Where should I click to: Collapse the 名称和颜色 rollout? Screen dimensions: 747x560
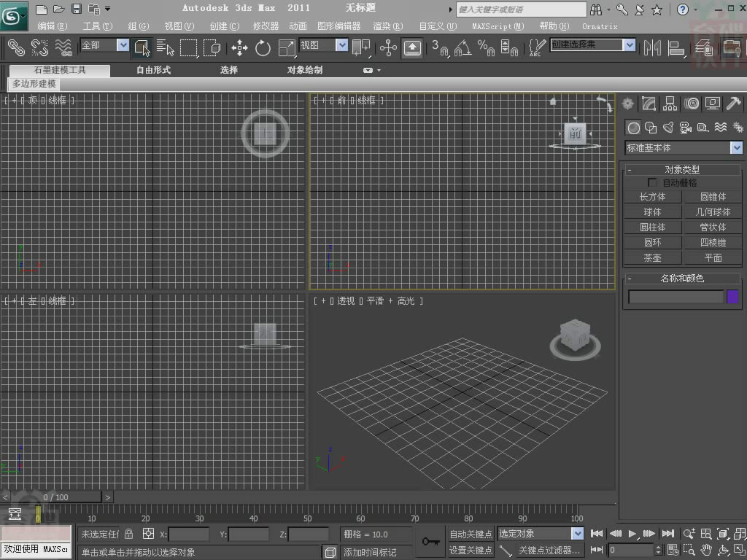point(682,278)
